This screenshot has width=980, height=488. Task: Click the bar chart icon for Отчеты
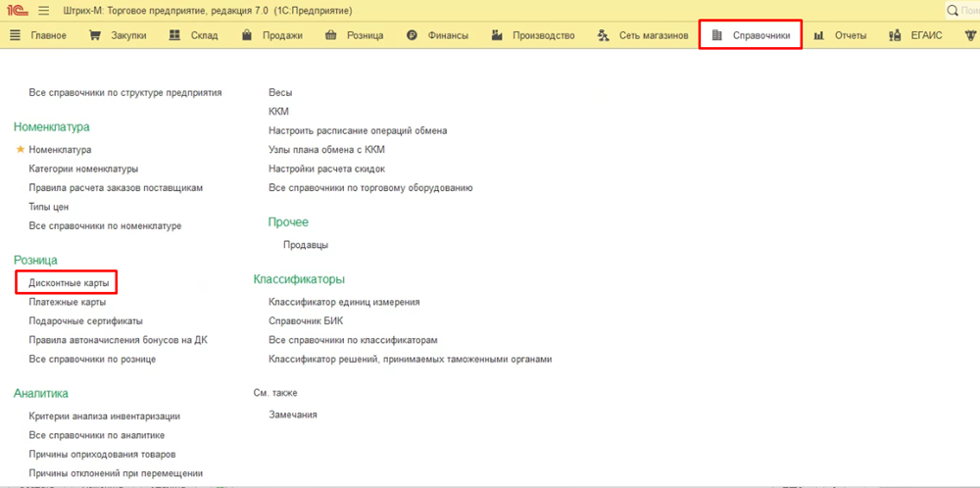tap(818, 35)
